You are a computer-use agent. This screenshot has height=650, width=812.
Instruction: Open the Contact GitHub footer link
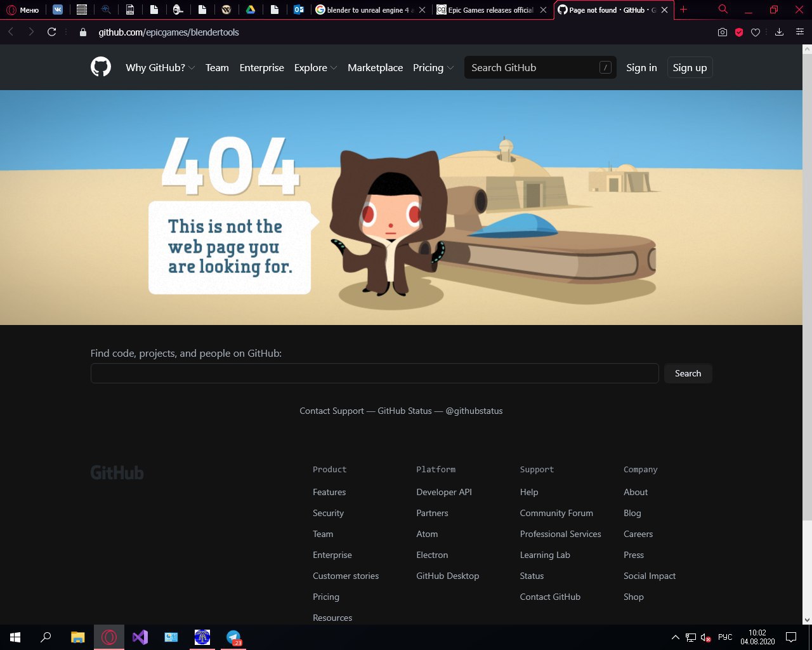coord(550,597)
